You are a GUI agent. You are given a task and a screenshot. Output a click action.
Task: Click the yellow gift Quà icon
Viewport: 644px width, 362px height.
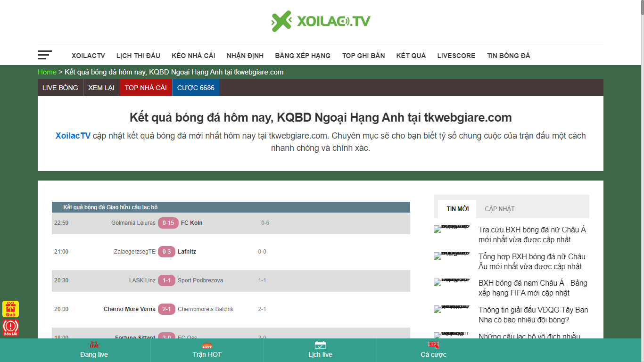tap(10, 309)
